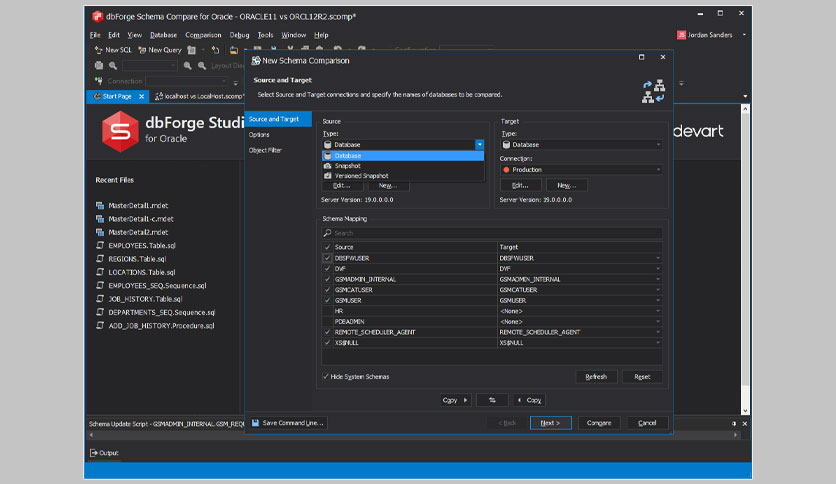Click the zoom magnifier icon beside clipboard
The width and height of the screenshot is (836, 484).
point(113,66)
